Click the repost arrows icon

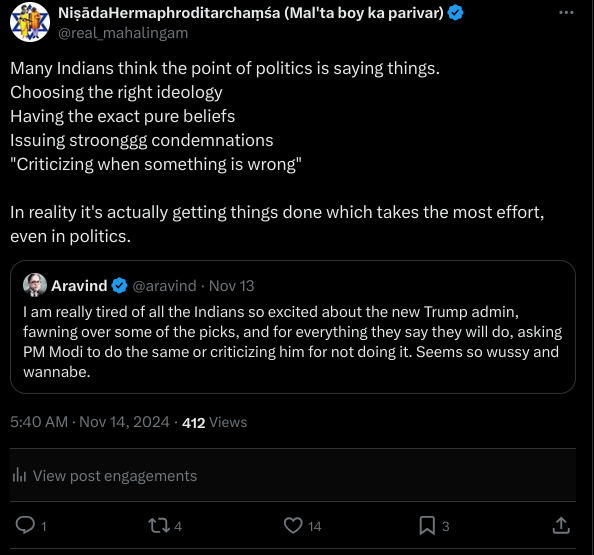(159, 526)
